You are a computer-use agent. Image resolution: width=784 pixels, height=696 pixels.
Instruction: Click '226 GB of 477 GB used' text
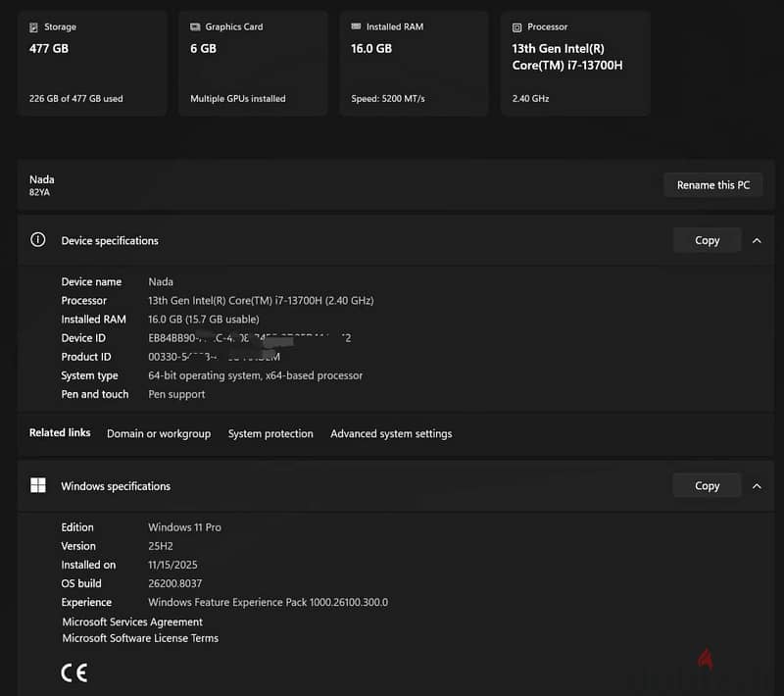[x=76, y=98]
